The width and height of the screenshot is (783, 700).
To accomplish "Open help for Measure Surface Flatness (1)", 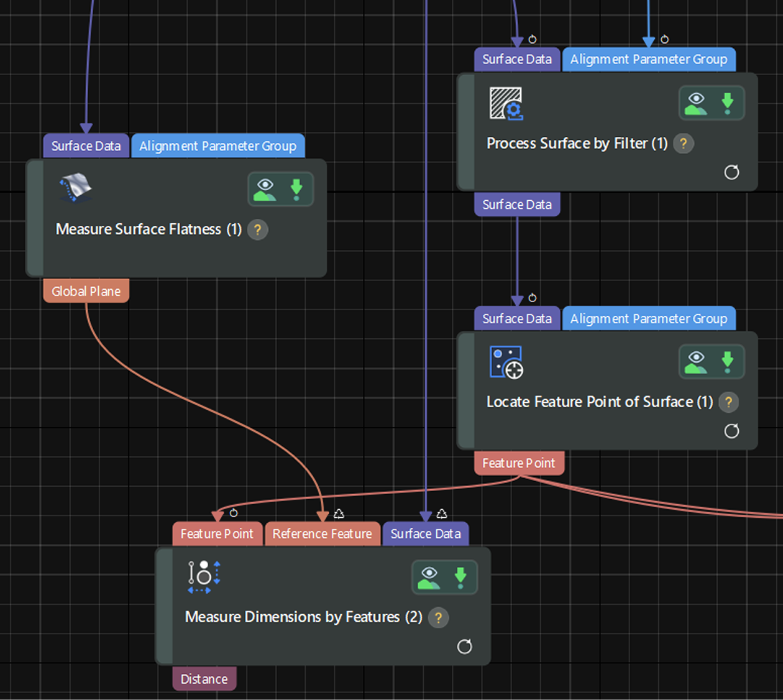I will (x=258, y=230).
